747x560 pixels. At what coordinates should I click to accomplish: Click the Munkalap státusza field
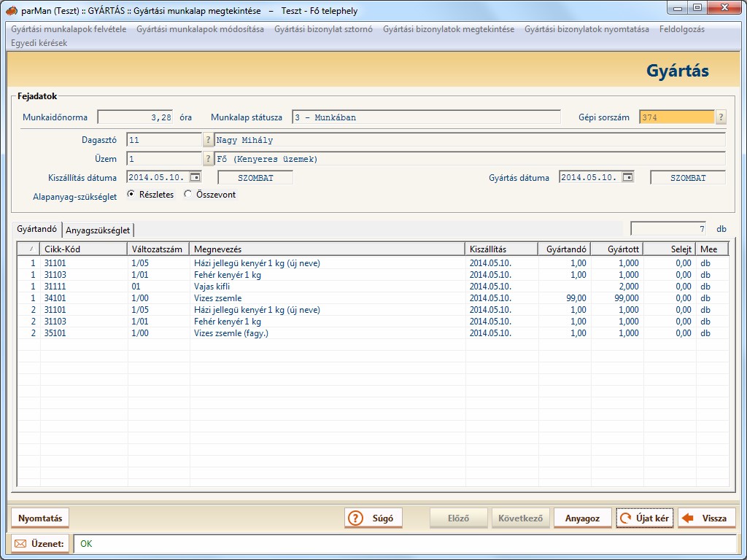click(x=426, y=117)
